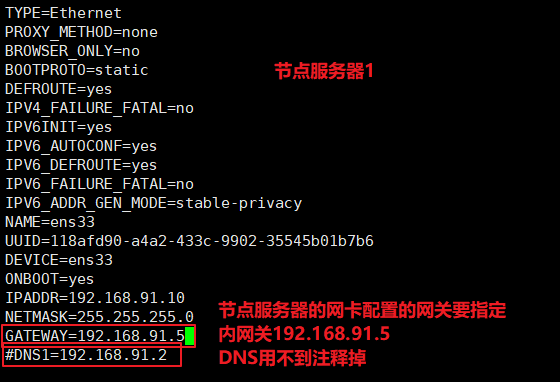Click the ONBOOT=yes line
560x382 pixels.
point(50,279)
